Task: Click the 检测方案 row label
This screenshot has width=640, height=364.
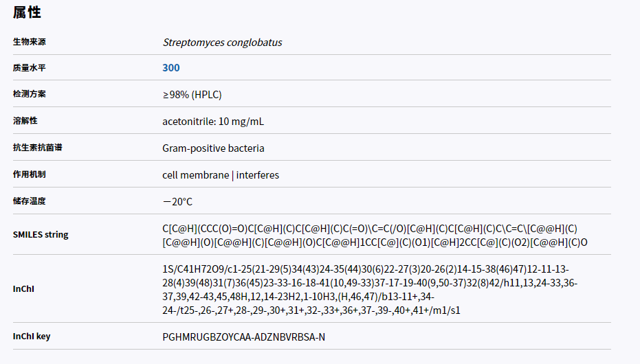Action: coord(30,94)
